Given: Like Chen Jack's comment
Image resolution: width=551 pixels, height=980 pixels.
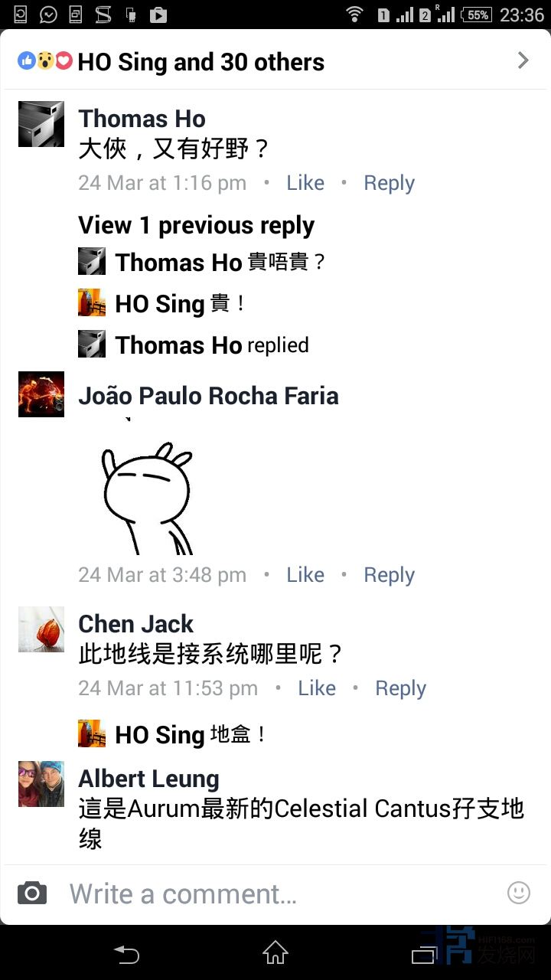Looking at the screenshot, I should pyautogui.click(x=317, y=688).
